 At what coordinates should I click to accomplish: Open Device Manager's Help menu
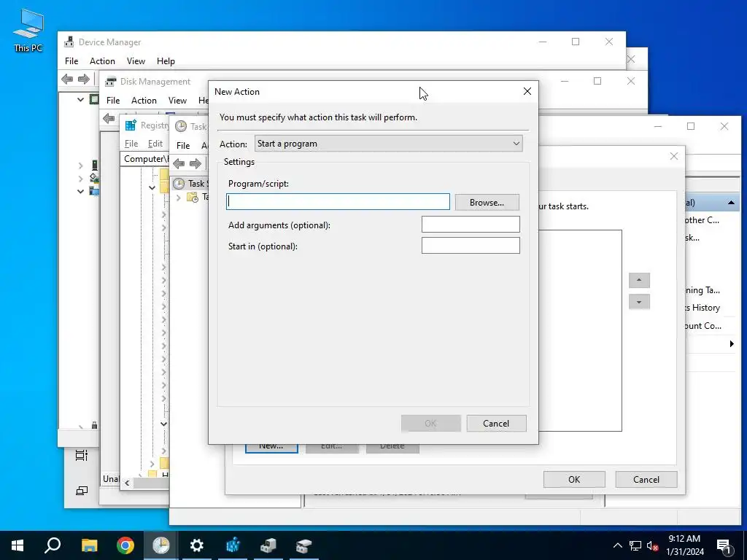[166, 61]
